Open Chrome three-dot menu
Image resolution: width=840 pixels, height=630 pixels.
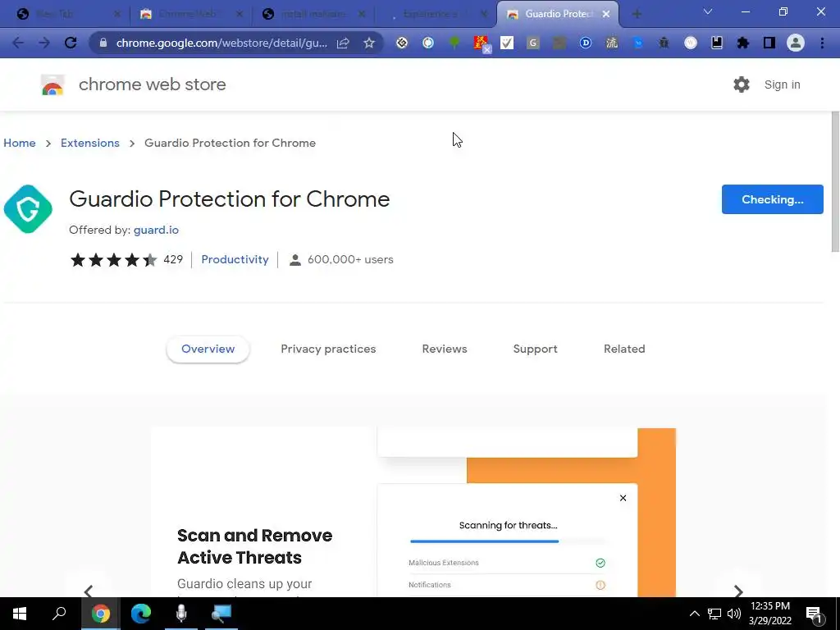(x=822, y=43)
